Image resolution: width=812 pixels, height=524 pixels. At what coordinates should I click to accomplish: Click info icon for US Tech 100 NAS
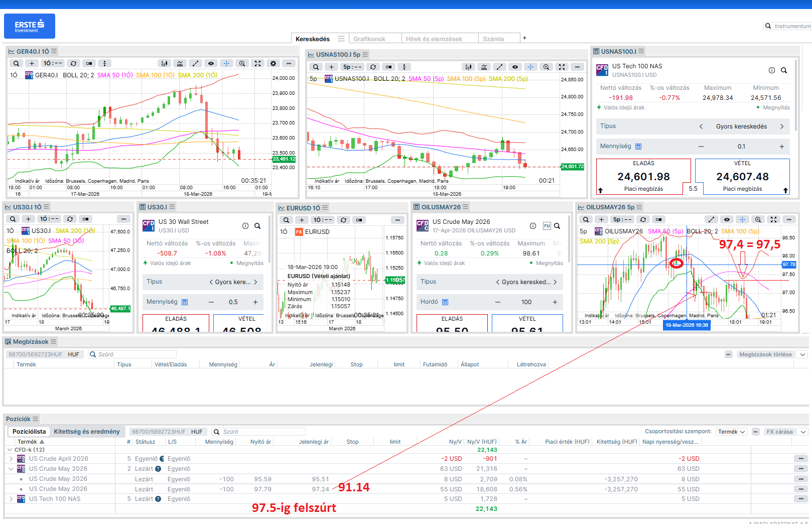click(x=772, y=70)
